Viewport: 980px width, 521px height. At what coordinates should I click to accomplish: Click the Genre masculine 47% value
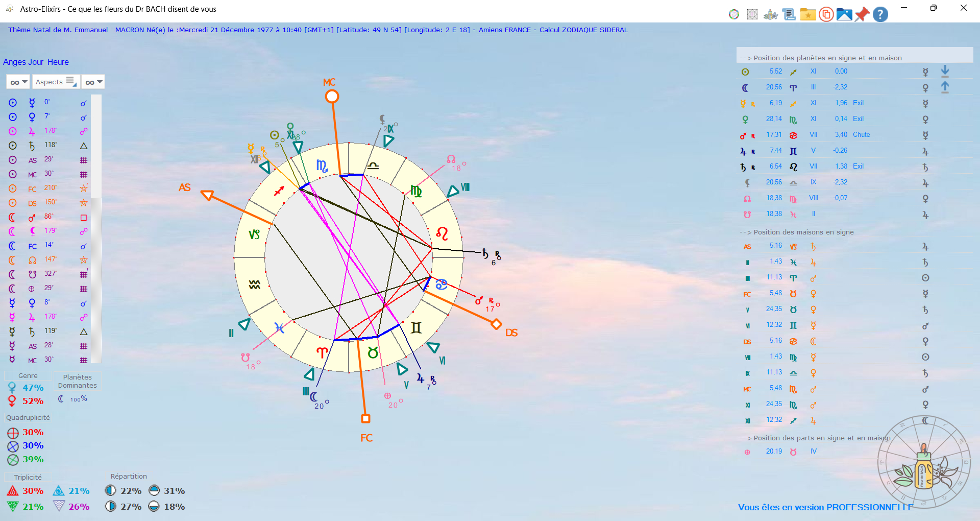pyautogui.click(x=33, y=388)
